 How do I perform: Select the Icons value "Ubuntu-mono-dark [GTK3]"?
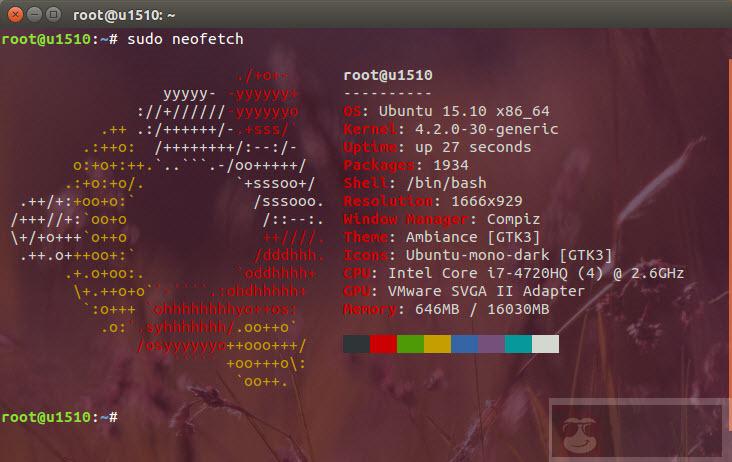click(x=509, y=255)
